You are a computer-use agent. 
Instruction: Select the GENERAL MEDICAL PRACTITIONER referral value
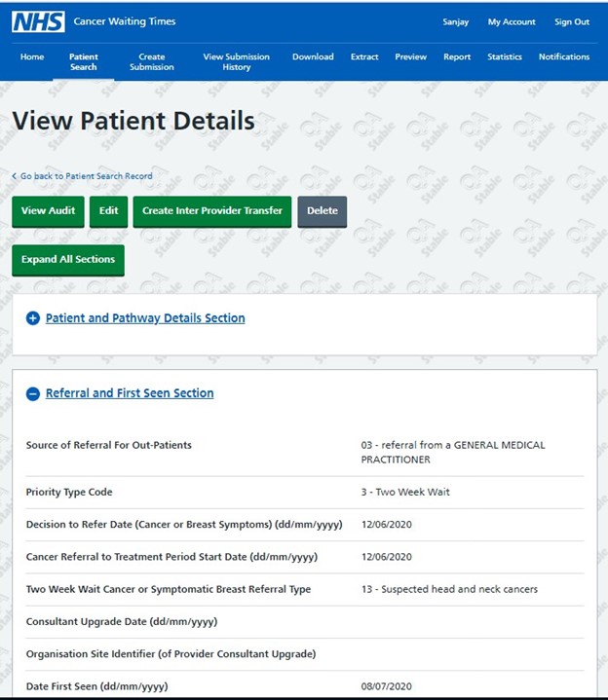(x=453, y=453)
